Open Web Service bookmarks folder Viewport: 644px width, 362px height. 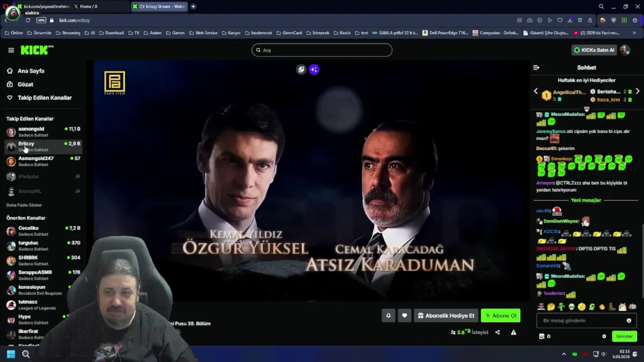(203, 33)
